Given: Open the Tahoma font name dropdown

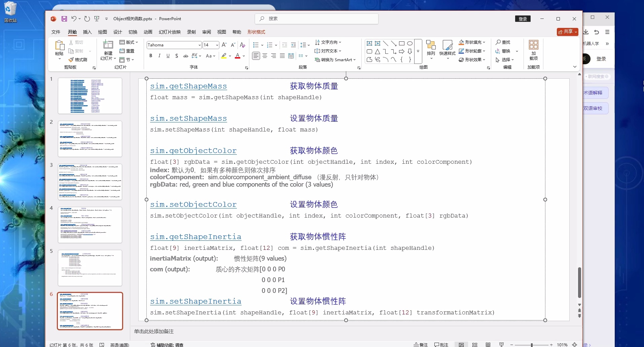Looking at the screenshot, I should (200, 45).
